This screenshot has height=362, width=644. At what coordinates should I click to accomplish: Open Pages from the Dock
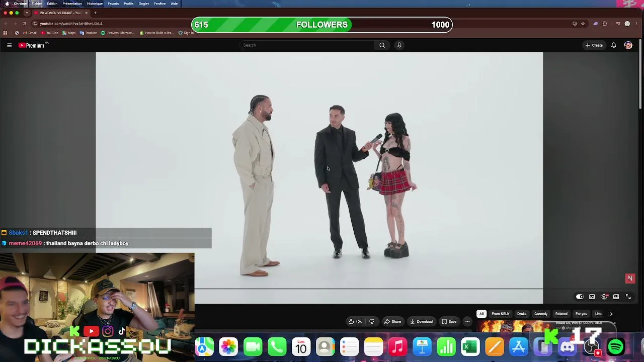click(495, 347)
